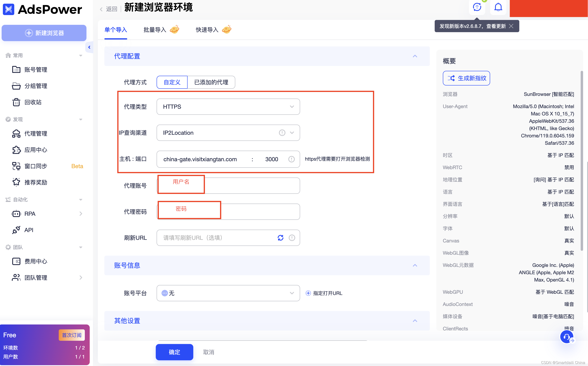Select the 已添加的代理 proxy method option
The height and width of the screenshot is (366, 588).
[x=211, y=82]
